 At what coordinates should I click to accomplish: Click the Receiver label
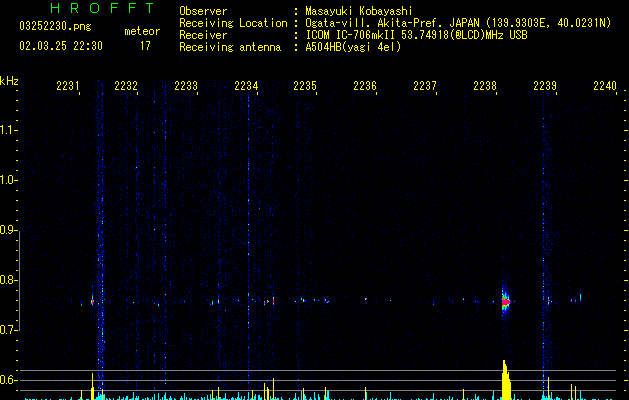(x=203, y=35)
